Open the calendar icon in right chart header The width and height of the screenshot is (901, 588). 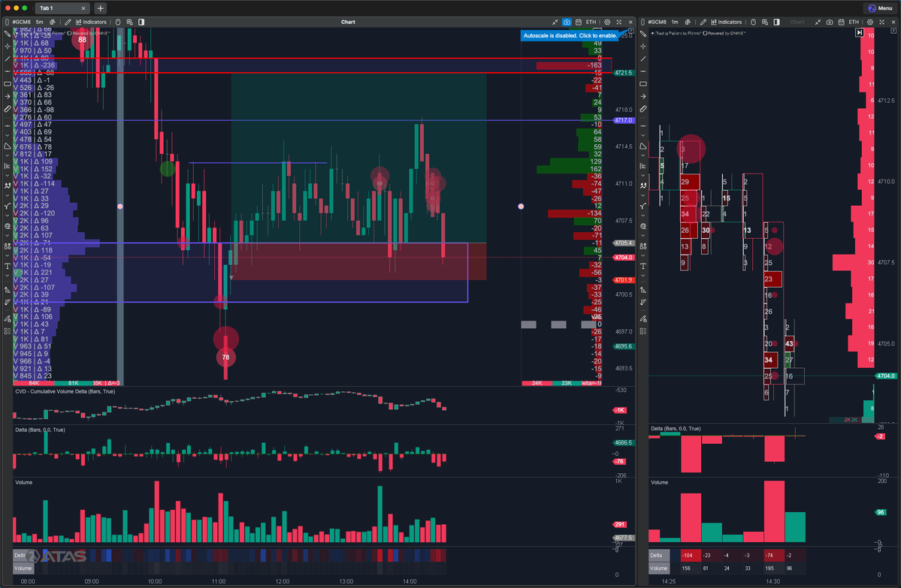841,22
